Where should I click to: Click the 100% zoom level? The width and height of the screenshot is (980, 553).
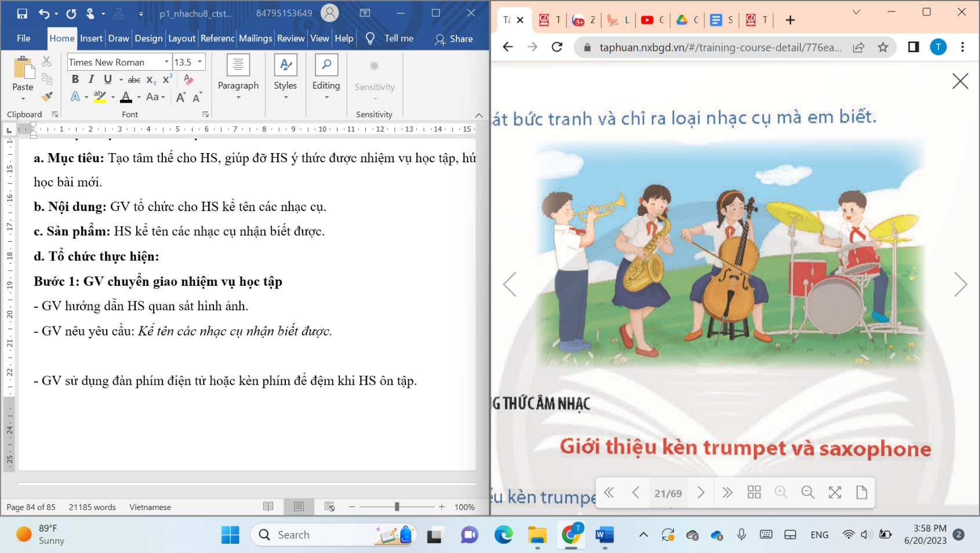(x=464, y=507)
